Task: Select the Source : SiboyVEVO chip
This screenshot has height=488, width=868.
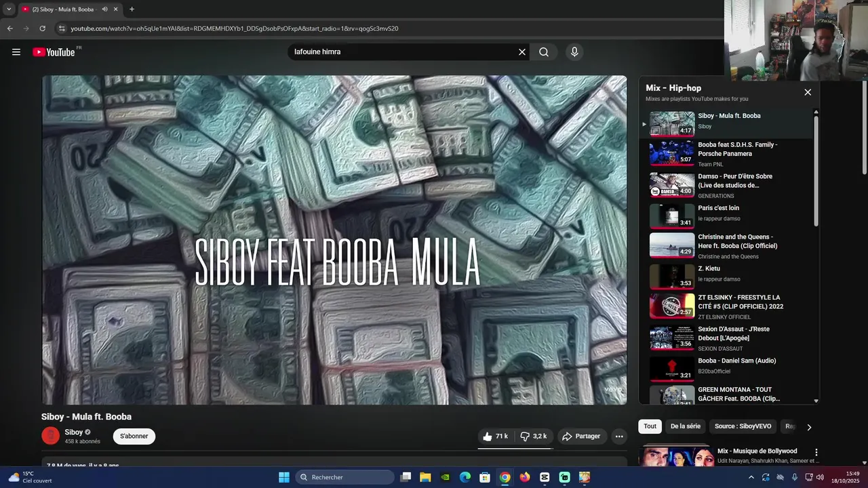Action: click(x=743, y=426)
